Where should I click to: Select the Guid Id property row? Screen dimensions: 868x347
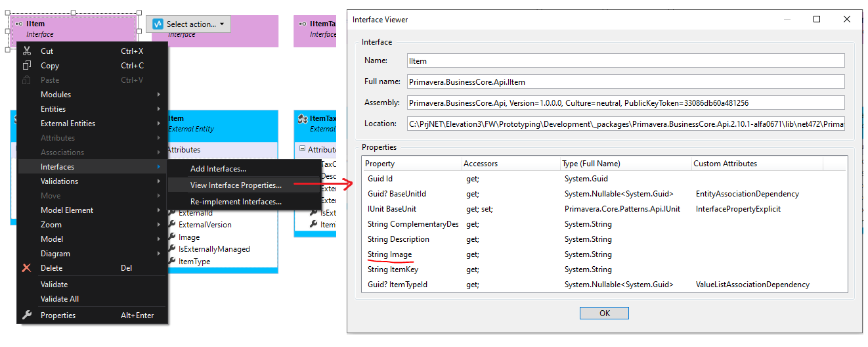tap(604, 179)
